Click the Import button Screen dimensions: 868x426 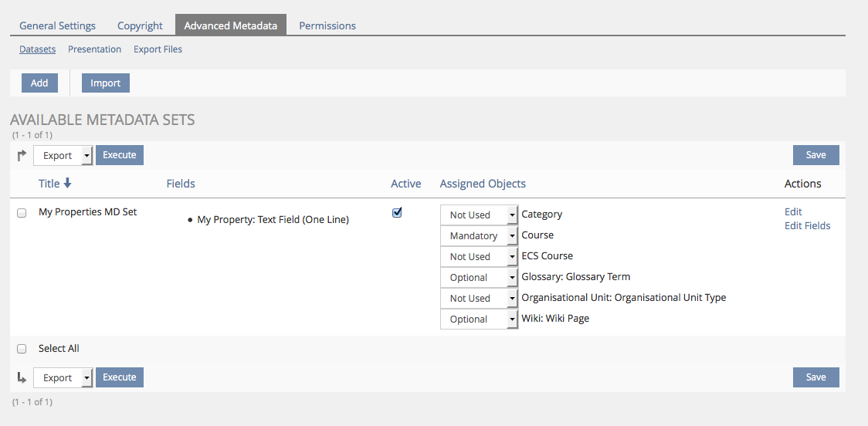[x=106, y=83]
